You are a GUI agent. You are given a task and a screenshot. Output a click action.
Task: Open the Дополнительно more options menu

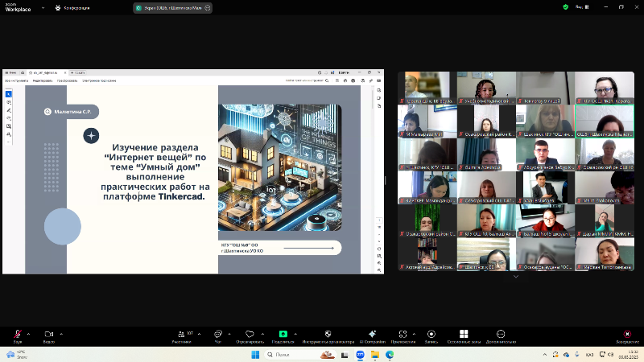click(x=501, y=334)
